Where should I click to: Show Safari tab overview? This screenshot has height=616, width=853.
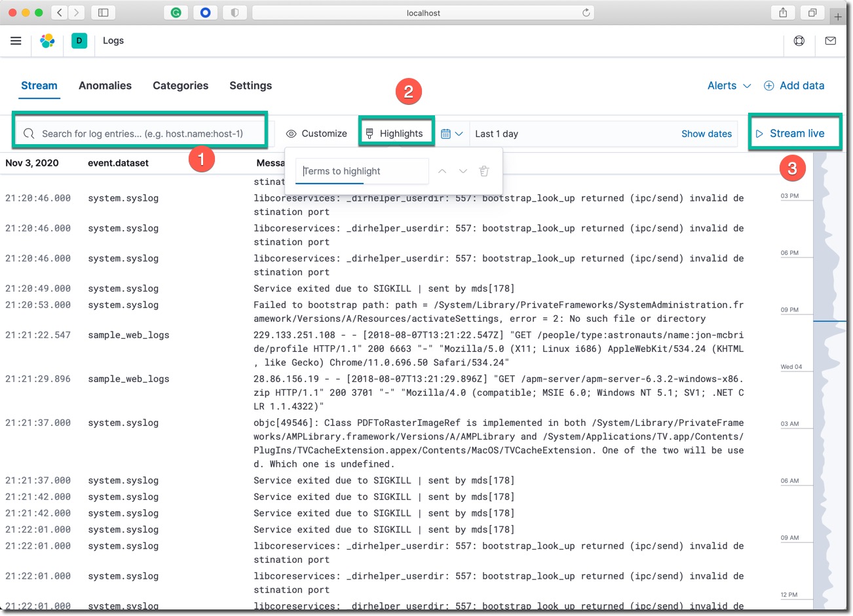(812, 12)
